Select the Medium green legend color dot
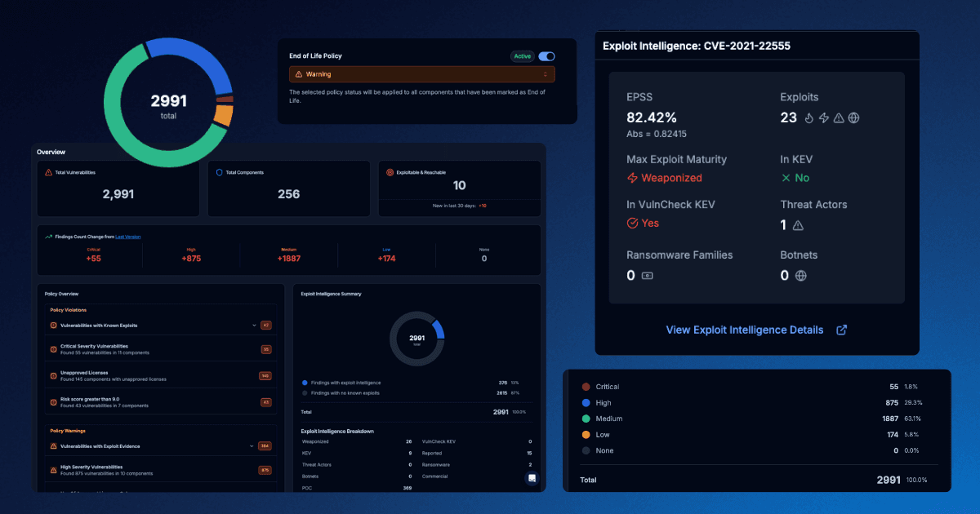This screenshot has height=514, width=980. [585, 419]
